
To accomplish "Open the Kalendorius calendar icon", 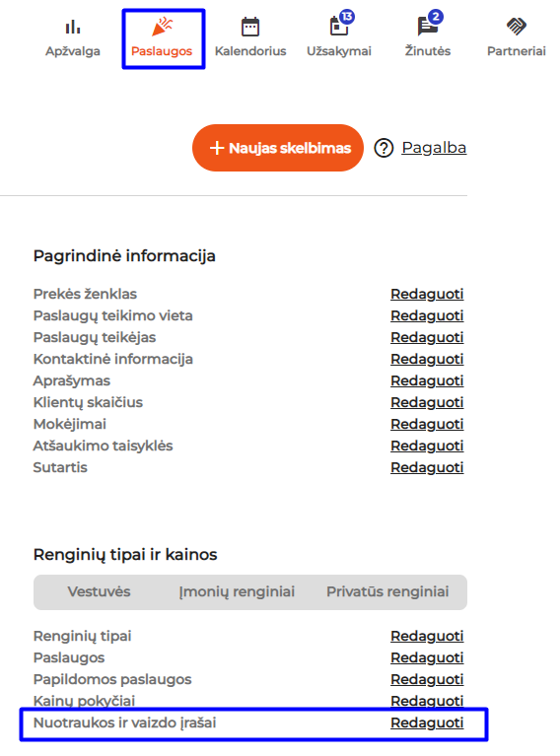I will [250, 27].
